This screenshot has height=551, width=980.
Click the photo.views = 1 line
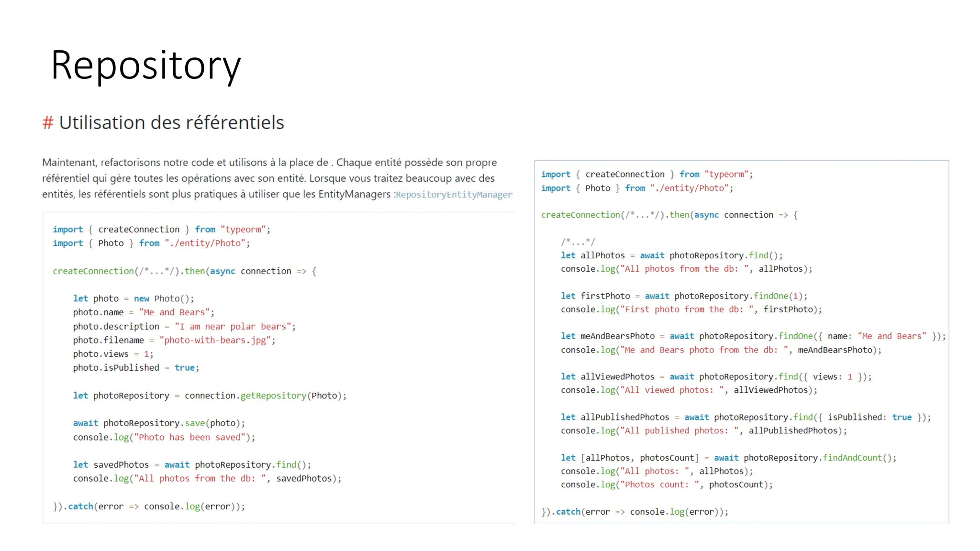click(113, 354)
